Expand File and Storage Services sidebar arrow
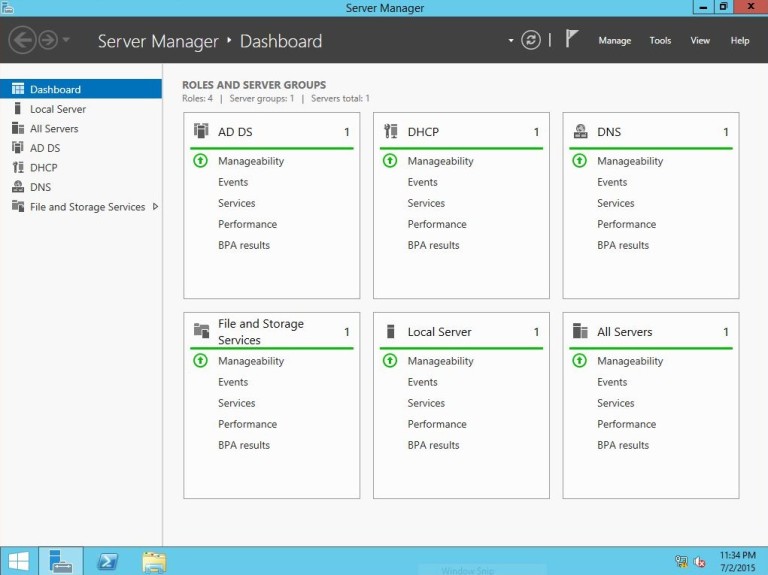 coord(155,207)
